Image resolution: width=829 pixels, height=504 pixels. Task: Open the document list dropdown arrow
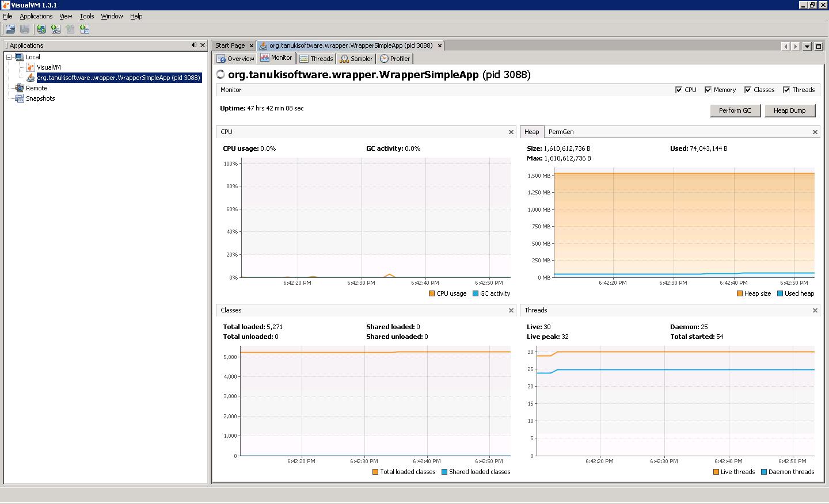[807, 46]
